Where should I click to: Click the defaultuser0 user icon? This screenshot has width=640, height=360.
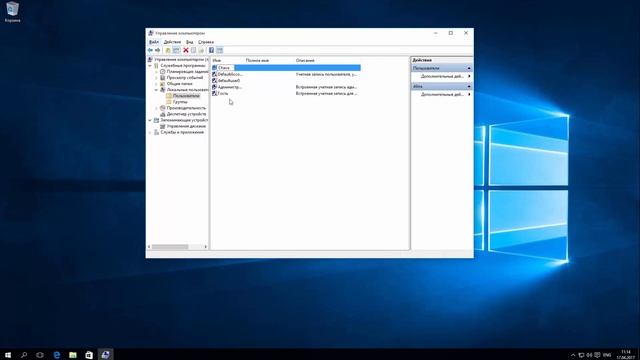pos(214,81)
